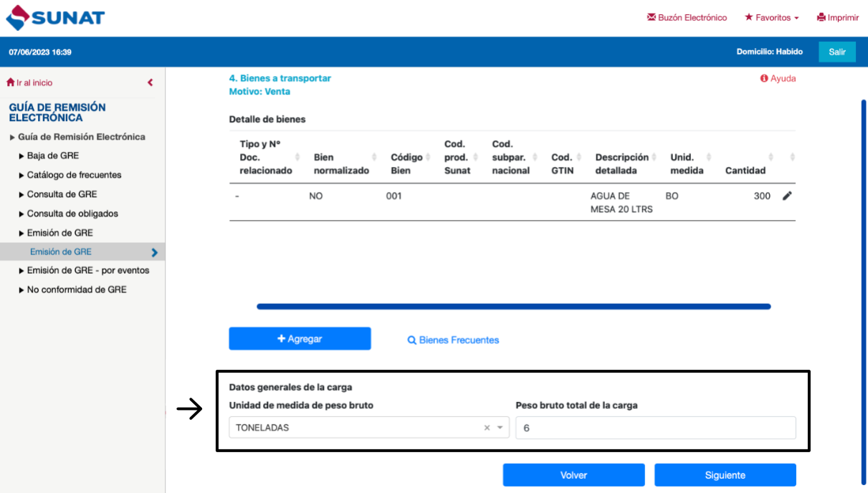Viewport: 868px width, 493px height.
Task: Edit the AGUA DE MESA row pencil icon
Action: 787,196
